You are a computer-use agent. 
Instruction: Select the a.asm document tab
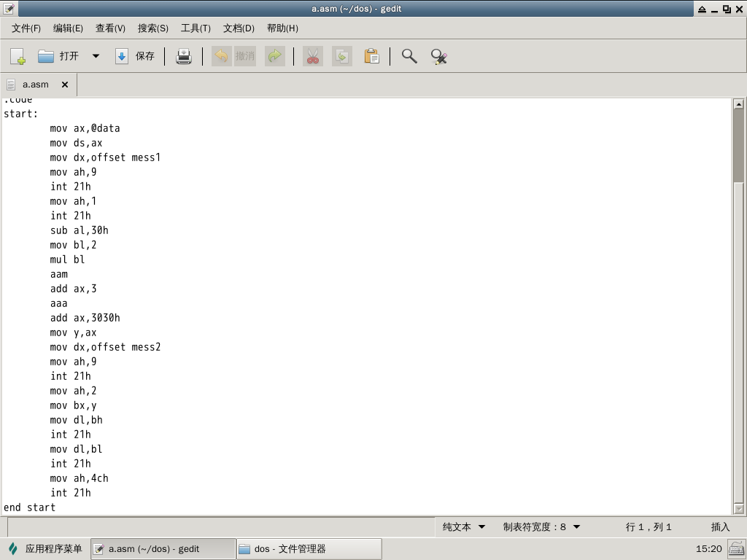[x=35, y=85]
